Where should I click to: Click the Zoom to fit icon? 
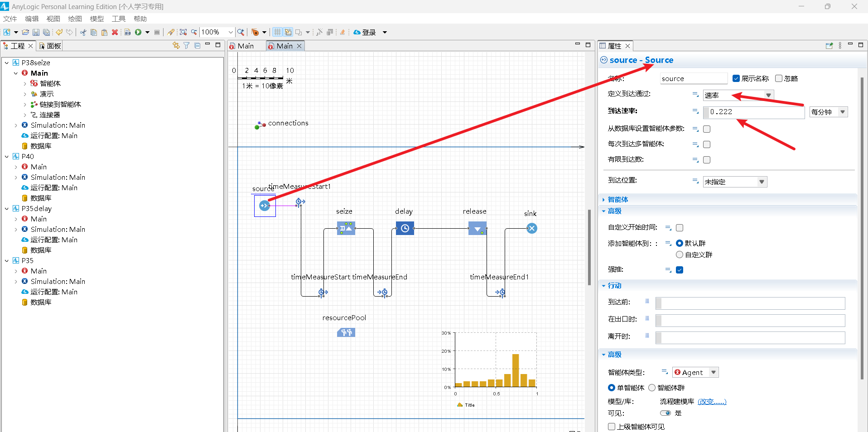[183, 32]
